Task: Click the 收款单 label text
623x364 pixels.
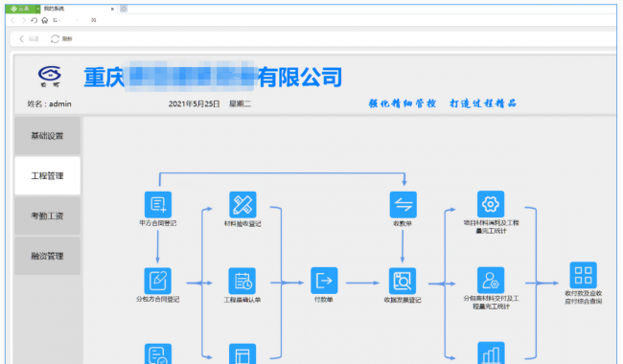Action: (403, 223)
